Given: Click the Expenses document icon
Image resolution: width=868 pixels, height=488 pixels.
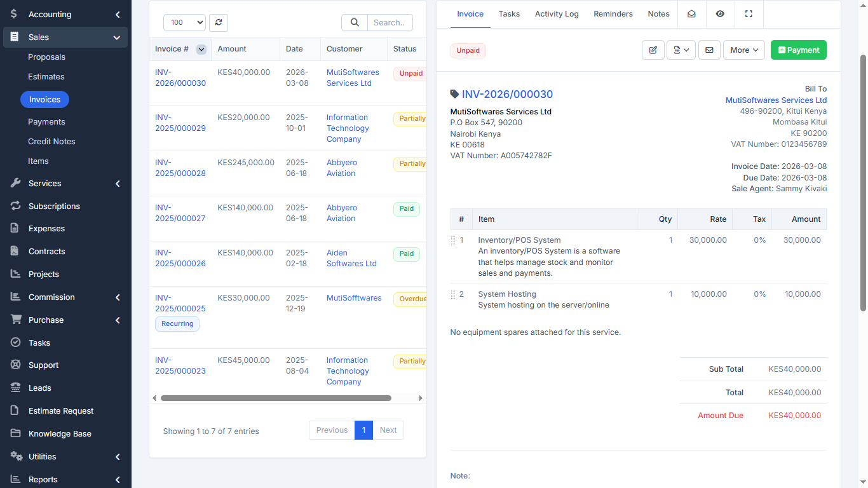Looking at the screenshot, I should pos(15,228).
